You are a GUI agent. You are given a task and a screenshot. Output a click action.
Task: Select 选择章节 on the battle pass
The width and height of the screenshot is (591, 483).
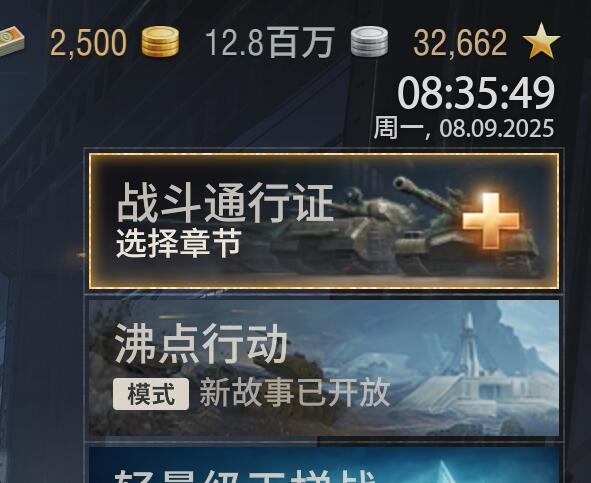click(179, 243)
